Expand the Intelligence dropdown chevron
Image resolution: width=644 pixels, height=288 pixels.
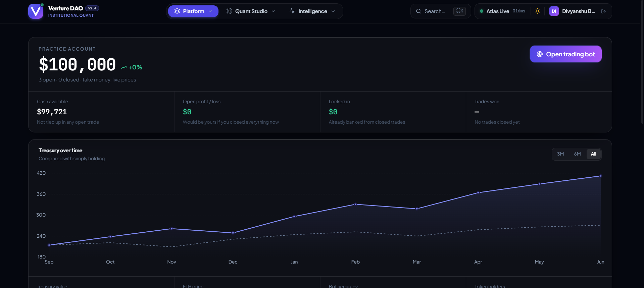click(x=333, y=11)
